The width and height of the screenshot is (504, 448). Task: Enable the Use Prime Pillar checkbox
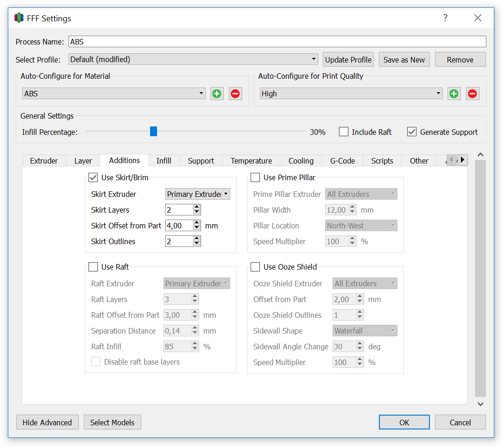coord(255,177)
